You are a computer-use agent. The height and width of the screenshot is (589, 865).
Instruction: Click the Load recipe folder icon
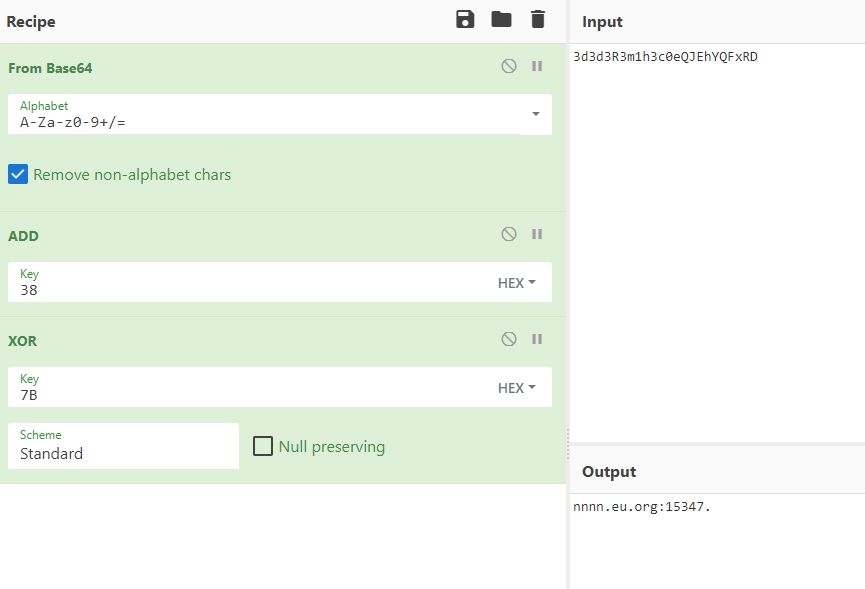[501, 19]
